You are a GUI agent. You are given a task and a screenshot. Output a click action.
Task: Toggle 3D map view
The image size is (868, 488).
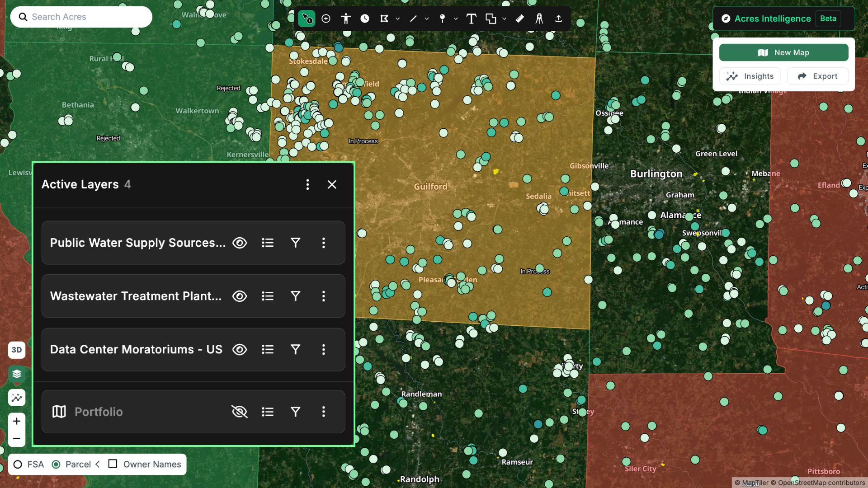click(x=17, y=350)
